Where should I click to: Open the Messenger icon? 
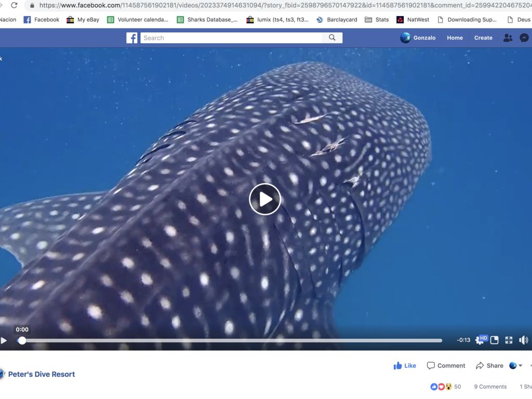524,38
